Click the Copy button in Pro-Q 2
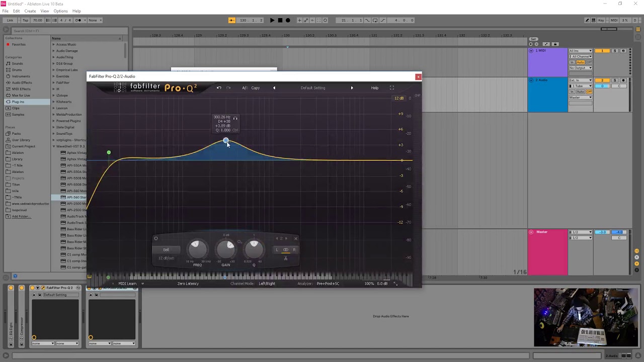 256,88
